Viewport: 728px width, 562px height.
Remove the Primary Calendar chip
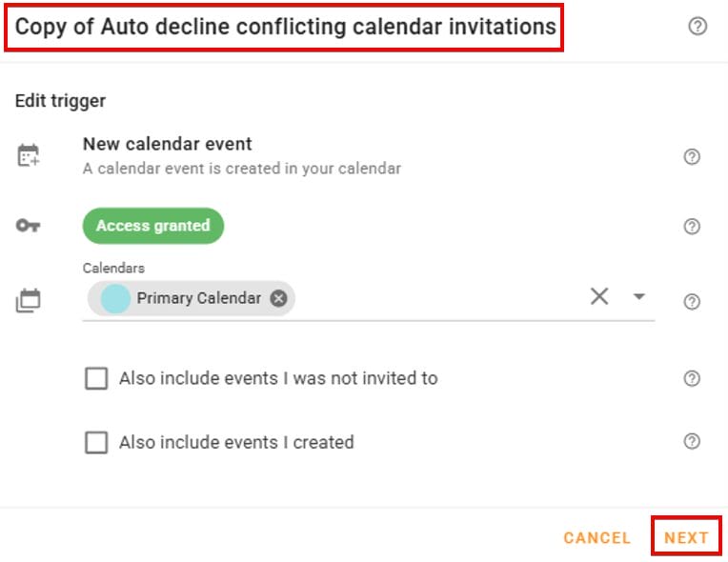(x=278, y=298)
